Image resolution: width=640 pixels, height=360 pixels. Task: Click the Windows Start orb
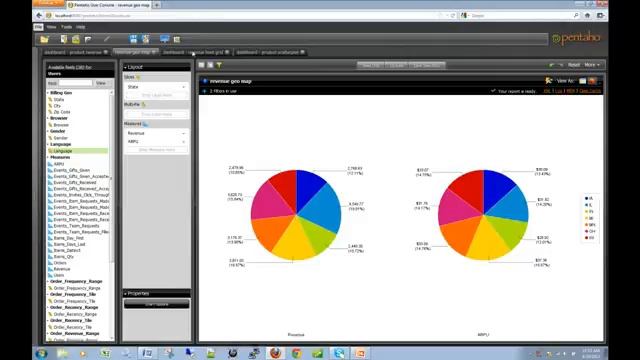tap(41, 353)
